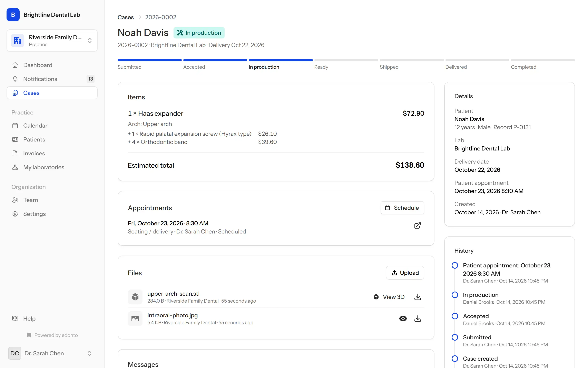Click the Brightline Dental Lab logo icon
The image size is (588, 368).
click(13, 15)
